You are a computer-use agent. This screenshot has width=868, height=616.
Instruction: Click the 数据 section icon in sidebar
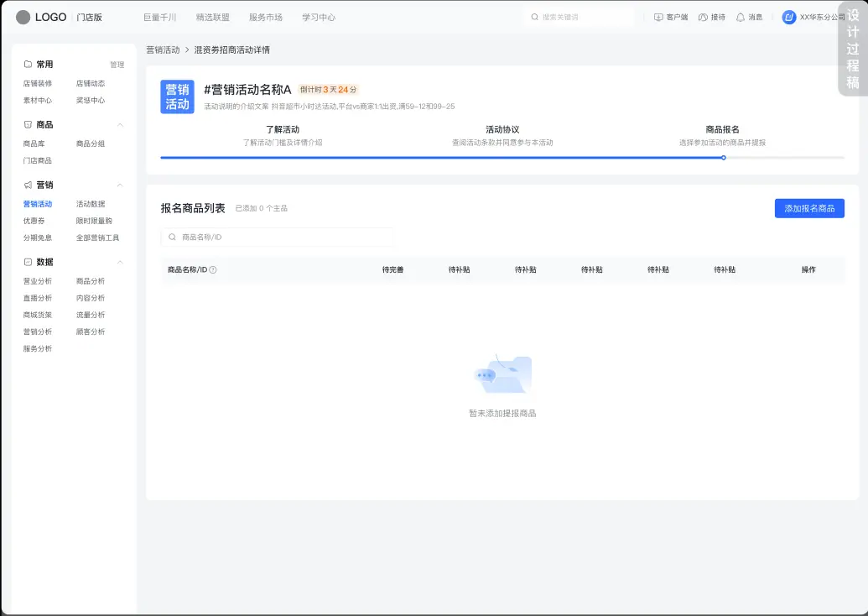[x=28, y=262]
